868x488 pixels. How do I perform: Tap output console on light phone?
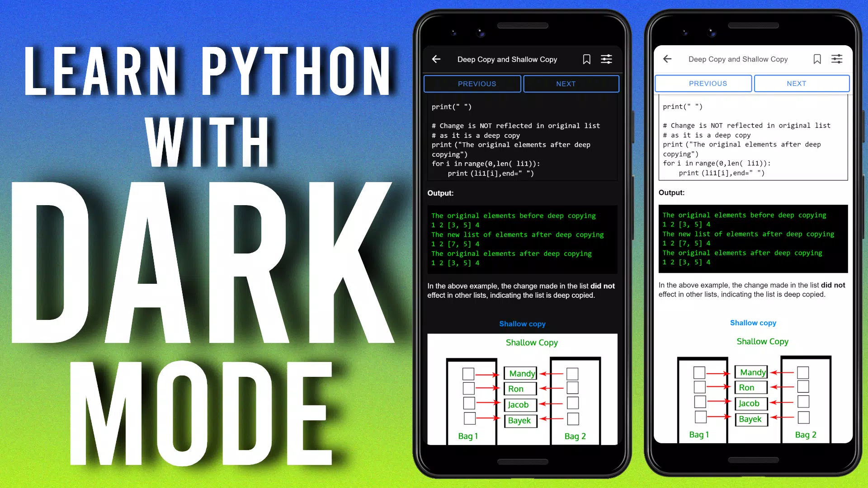point(753,239)
